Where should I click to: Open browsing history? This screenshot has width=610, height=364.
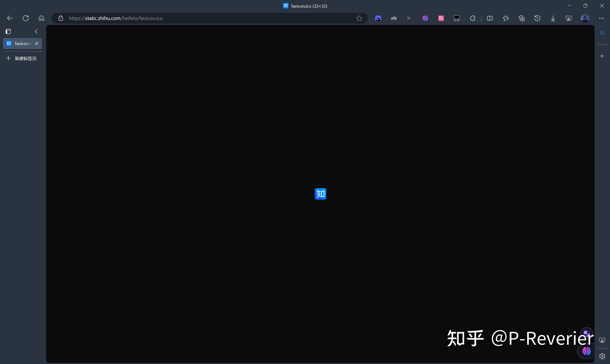(x=537, y=18)
